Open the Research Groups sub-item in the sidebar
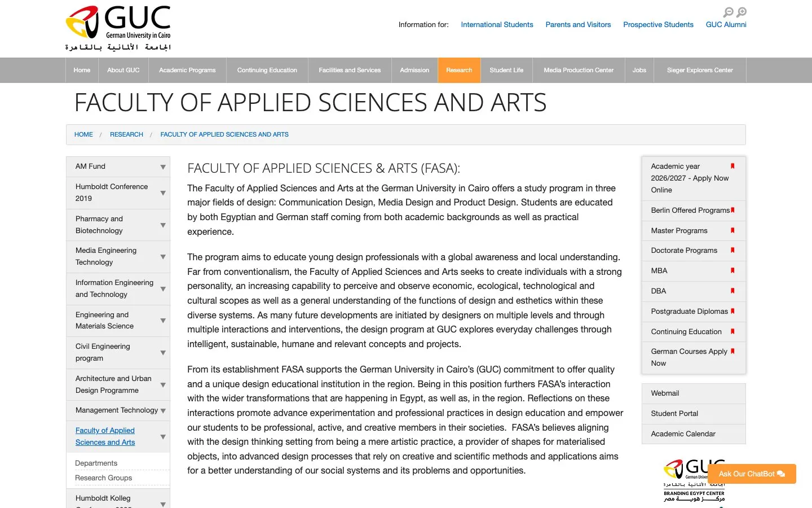This screenshot has height=508, width=812. (104, 478)
